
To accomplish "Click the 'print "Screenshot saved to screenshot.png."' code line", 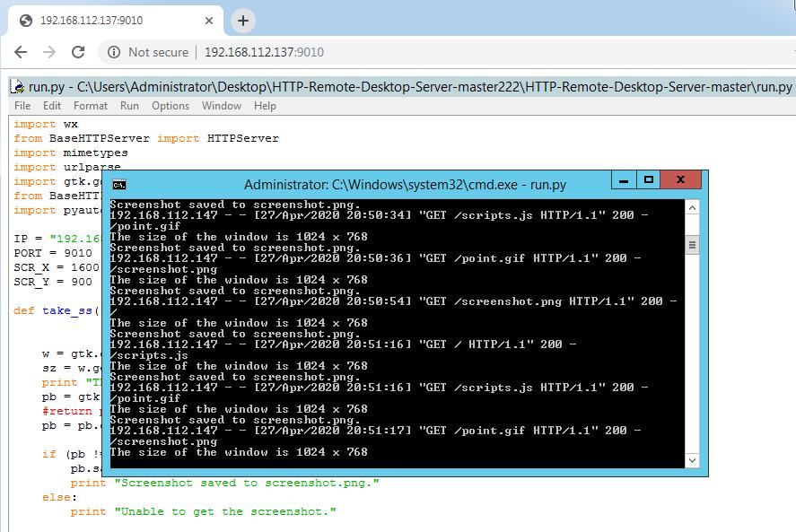I will pos(225,483).
